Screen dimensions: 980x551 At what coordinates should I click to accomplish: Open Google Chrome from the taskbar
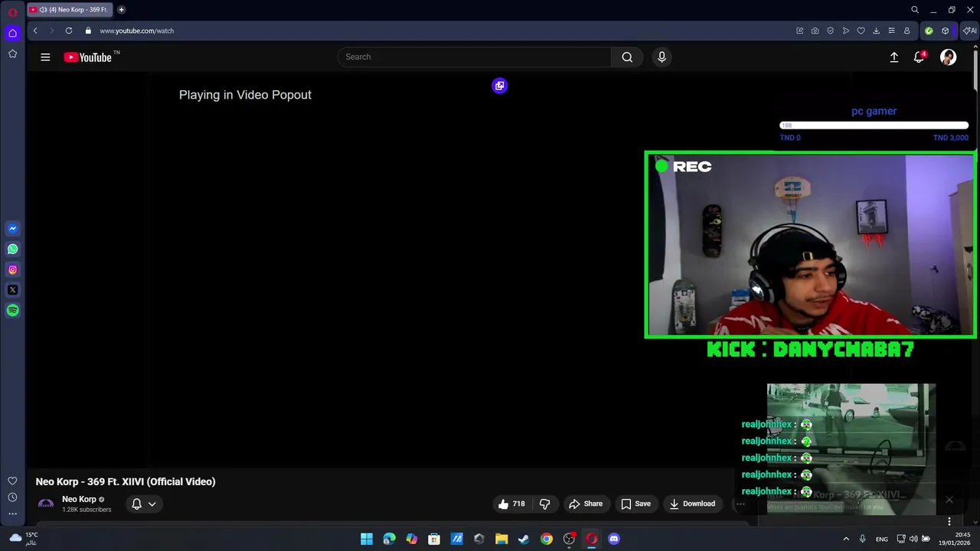coord(546,539)
